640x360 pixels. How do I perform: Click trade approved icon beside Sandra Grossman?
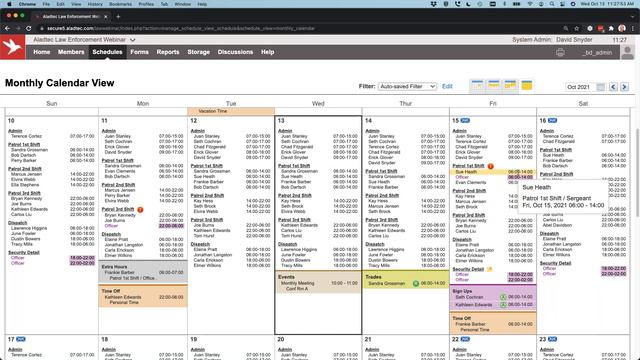pyautogui.click(x=416, y=283)
